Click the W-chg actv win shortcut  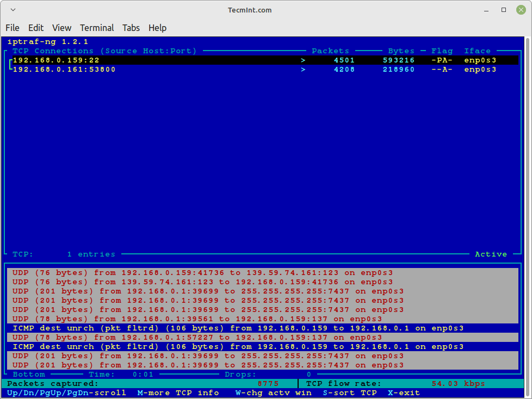point(273,392)
